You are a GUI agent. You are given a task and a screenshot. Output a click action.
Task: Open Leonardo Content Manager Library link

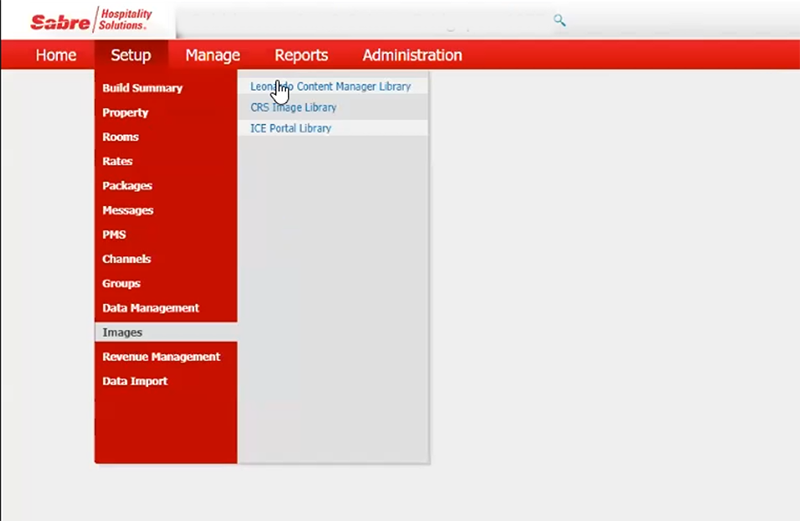point(333,86)
